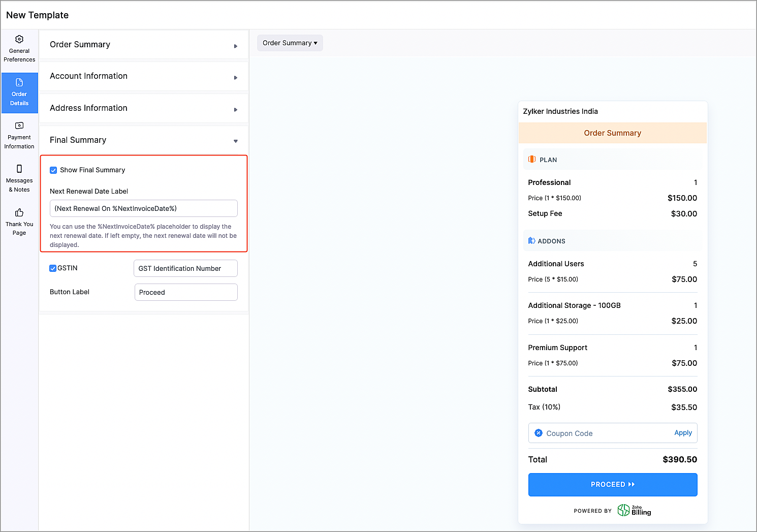Viewport: 757px width, 532px height.
Task: Edit the Next Renewal Date Label field
Action: point(144,208)
